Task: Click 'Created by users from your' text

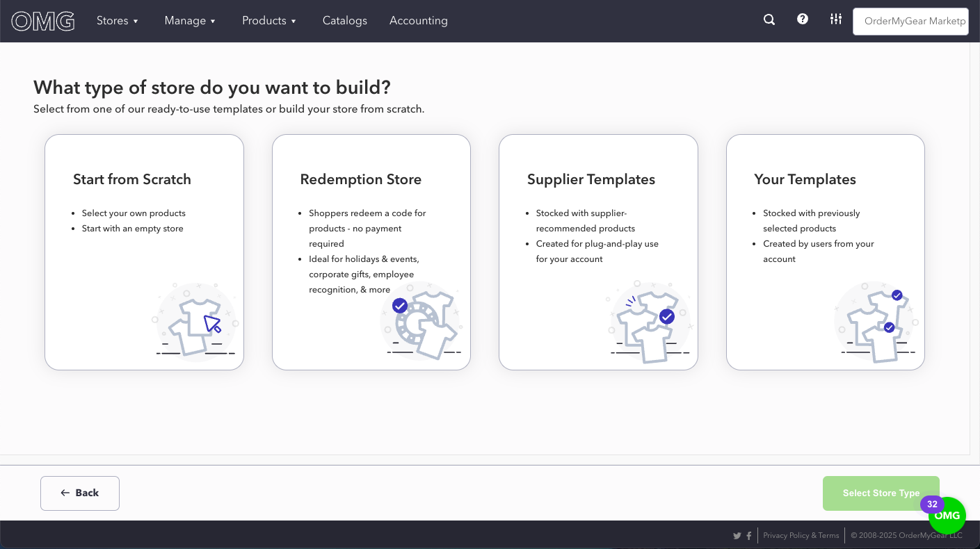Action: click(819, 244)
